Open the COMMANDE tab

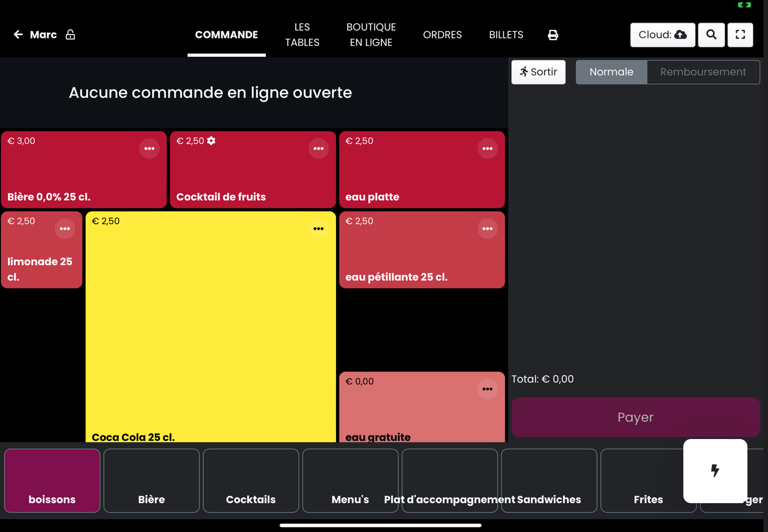pos(227,35)
